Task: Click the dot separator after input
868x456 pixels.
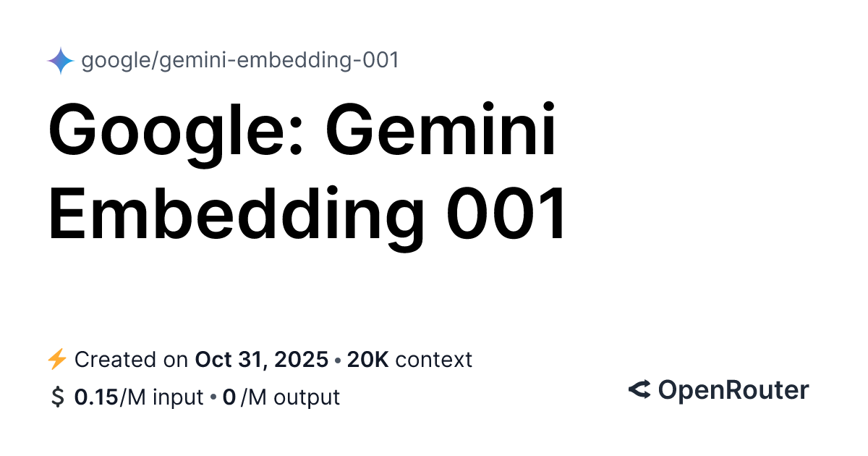Action: pos(213,398)
